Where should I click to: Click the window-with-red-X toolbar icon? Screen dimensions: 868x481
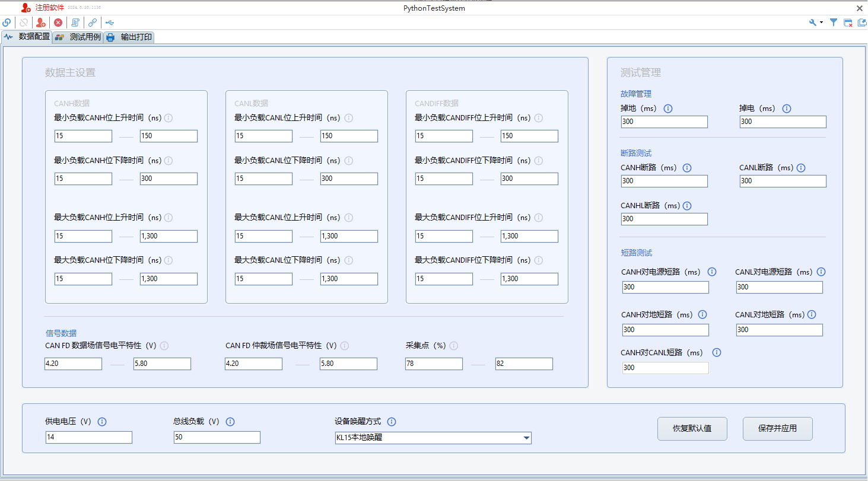848,23
